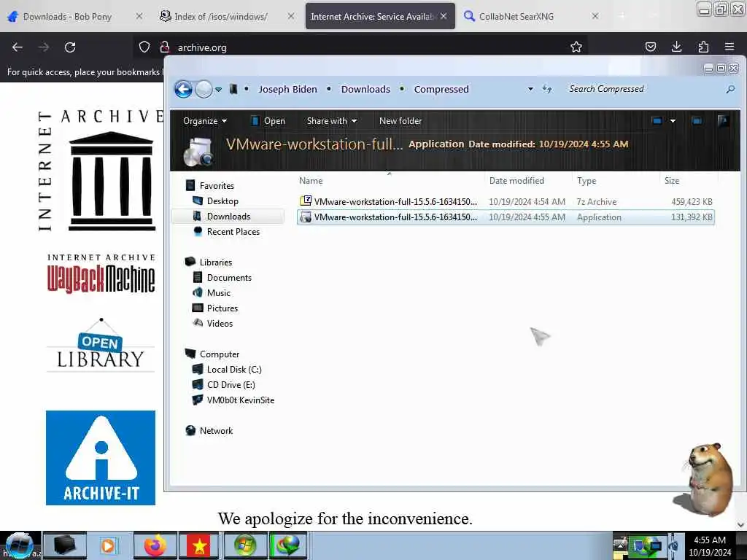Switch to Downloads - Bob Pony tab
The height and width of the screenshot is (560, 747).
point(66,16)
